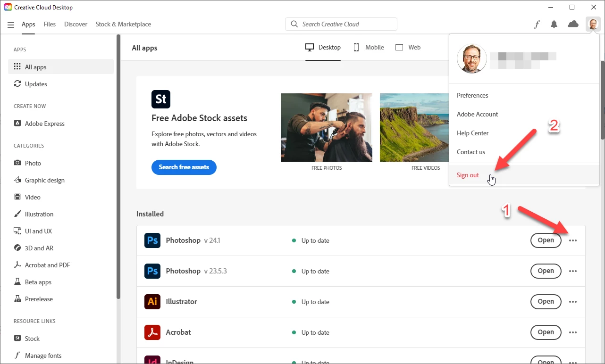Select the Web apps tab

coord(408,48)
